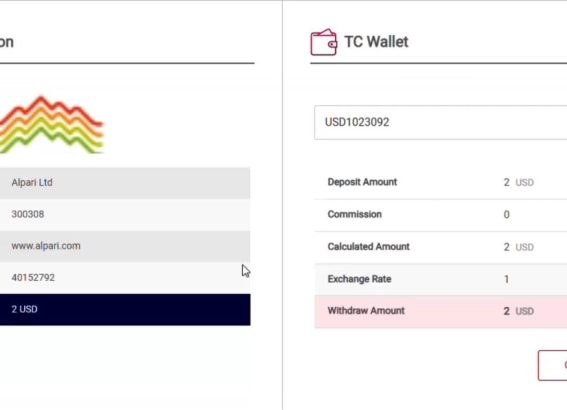Click the 2 USD dark row
The height and width of the screenshot is (410, 567).
click(x=125, y=309)
